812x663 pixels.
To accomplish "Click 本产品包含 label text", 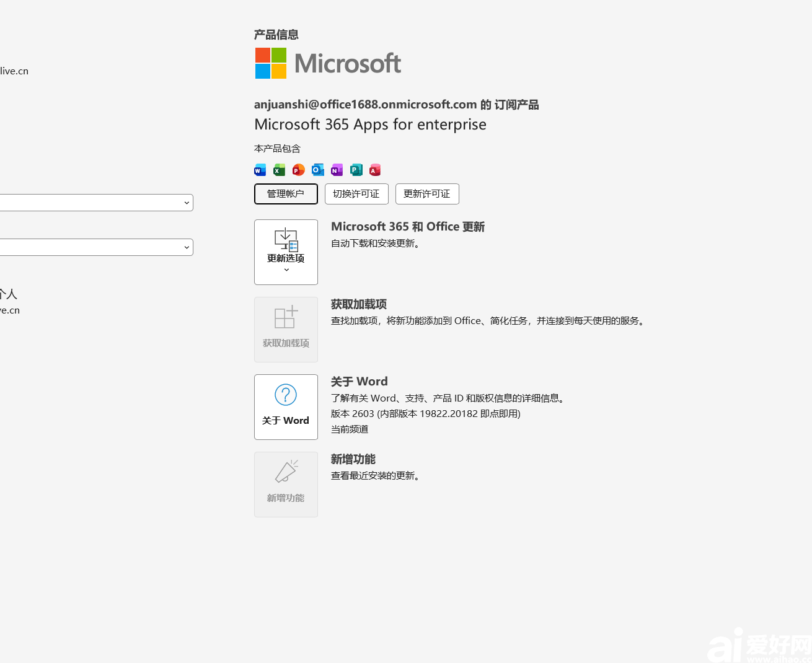I will 277,149.
